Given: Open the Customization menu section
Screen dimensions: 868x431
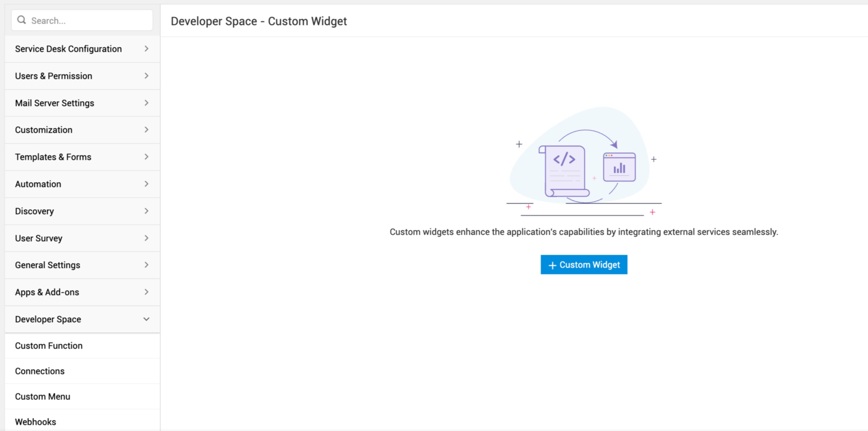Looking at the screenshot, I should (x=44, y=130).
